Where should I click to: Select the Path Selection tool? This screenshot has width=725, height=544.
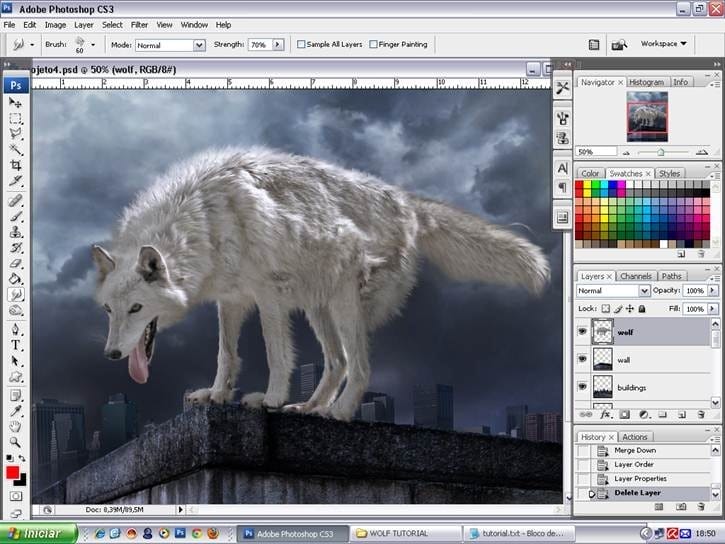point(16,361)
